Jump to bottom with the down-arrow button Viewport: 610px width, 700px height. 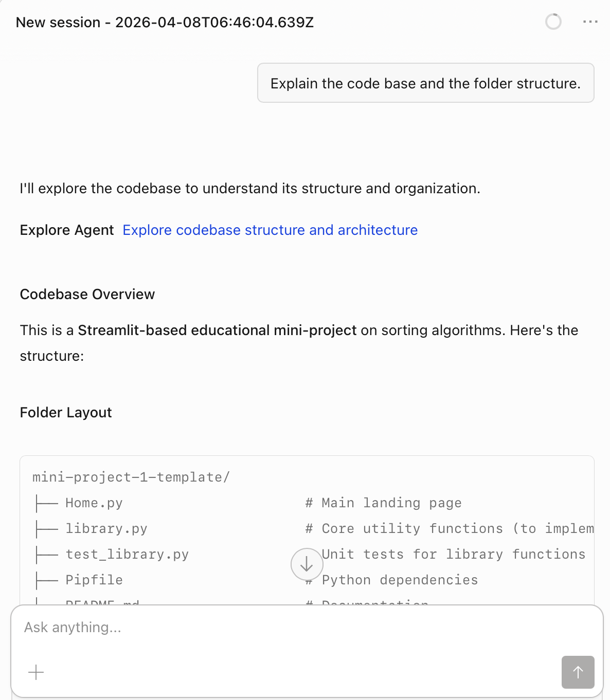click(x=307, y=564)
